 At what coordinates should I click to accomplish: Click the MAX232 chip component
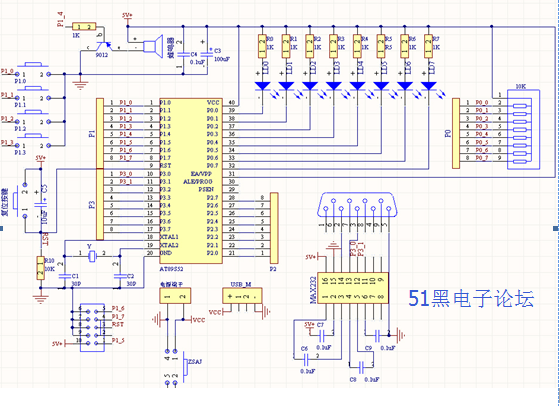[x=352, y=288]
